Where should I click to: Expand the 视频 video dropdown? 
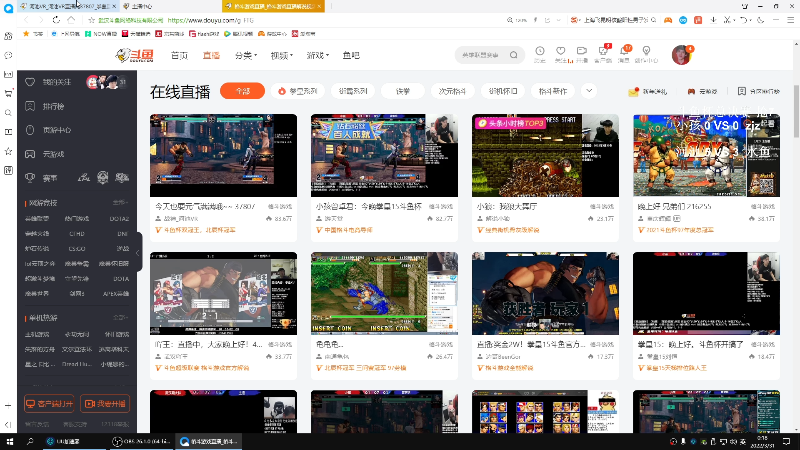282,55
